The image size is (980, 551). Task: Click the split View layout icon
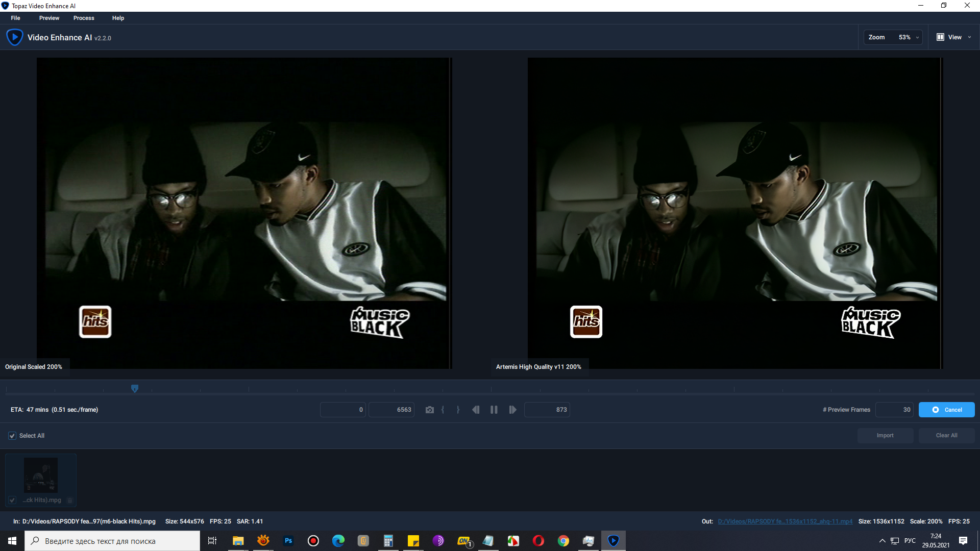coord(940,37)
